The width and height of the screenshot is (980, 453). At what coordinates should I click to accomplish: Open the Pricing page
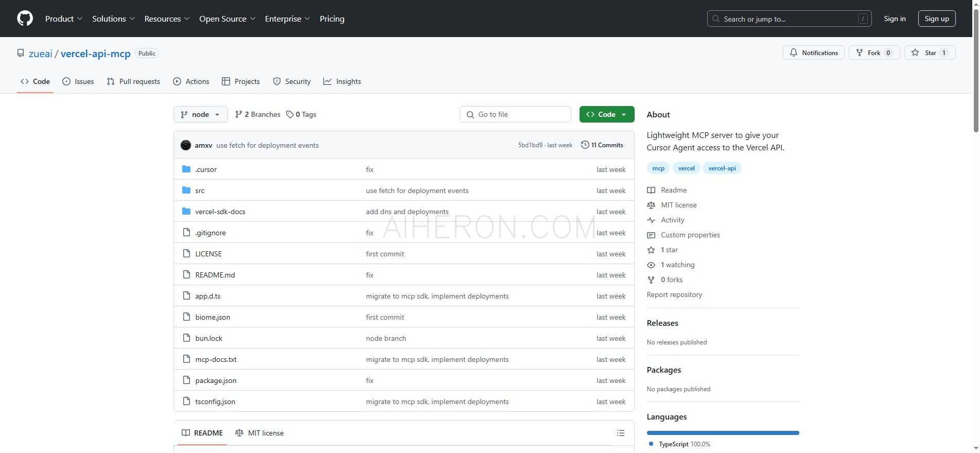pos(332,19)
